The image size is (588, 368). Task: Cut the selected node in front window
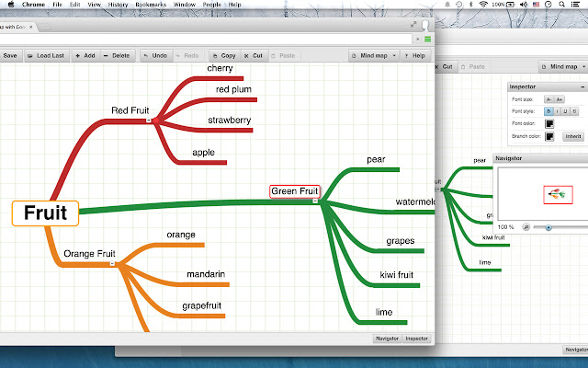254,55
